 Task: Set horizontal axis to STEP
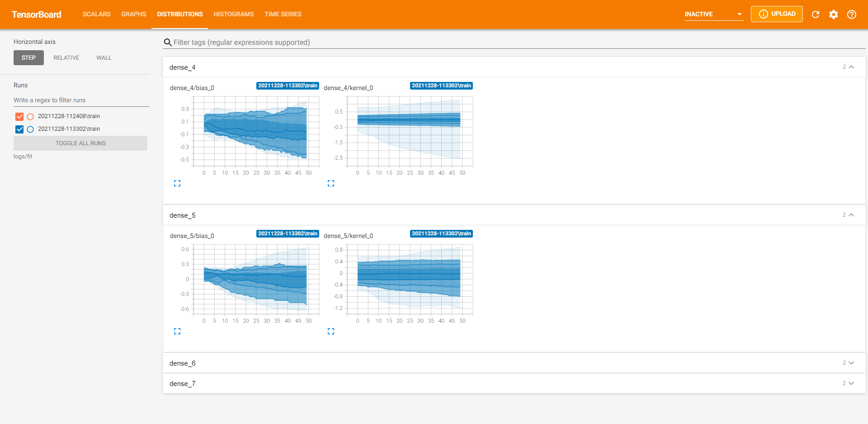28,58
